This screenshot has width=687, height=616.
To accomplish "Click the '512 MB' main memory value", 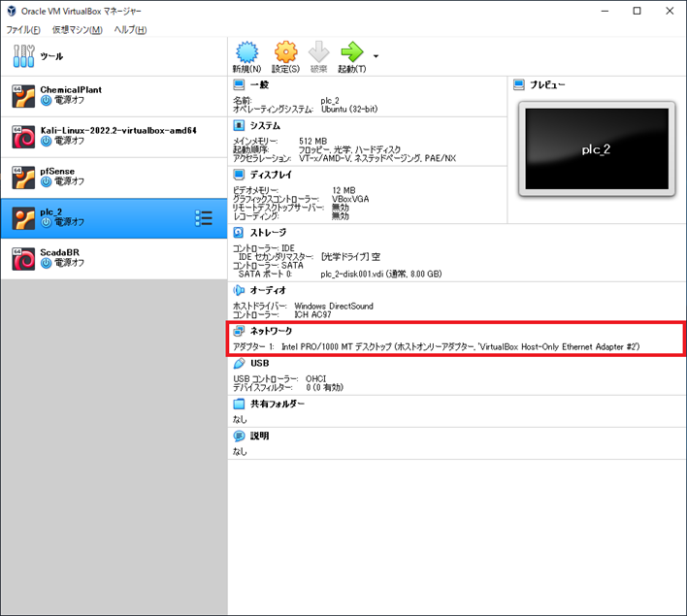I will (x=312, y=141).
